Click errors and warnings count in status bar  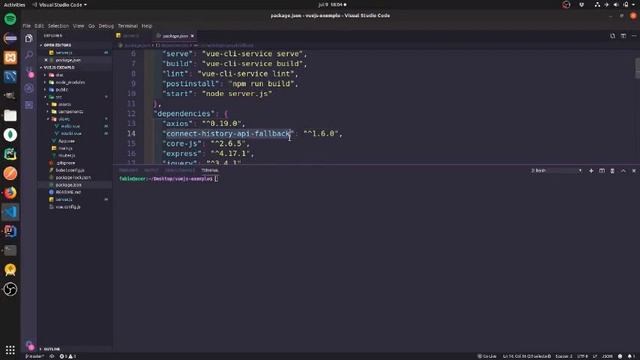coord(68,356)
